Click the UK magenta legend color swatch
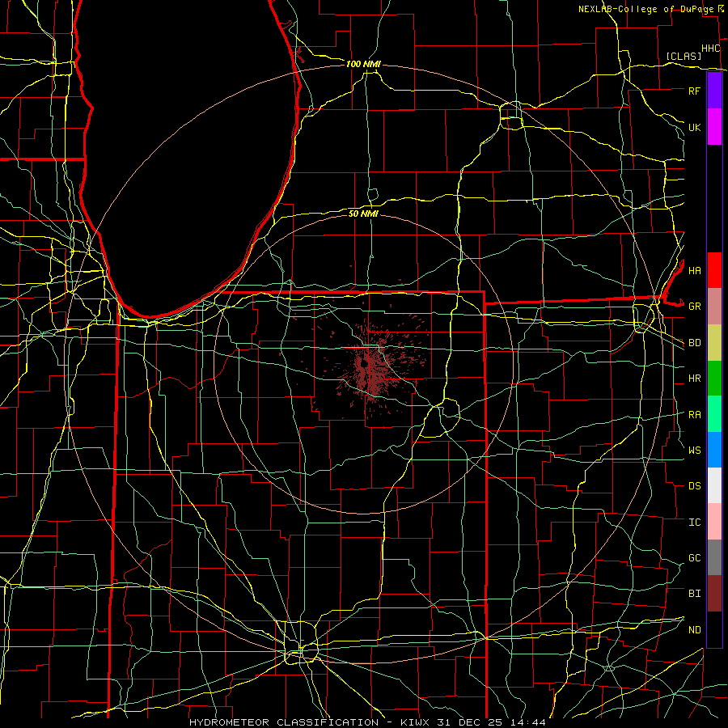This screenshot has height=728, width=728. point(714,127)
